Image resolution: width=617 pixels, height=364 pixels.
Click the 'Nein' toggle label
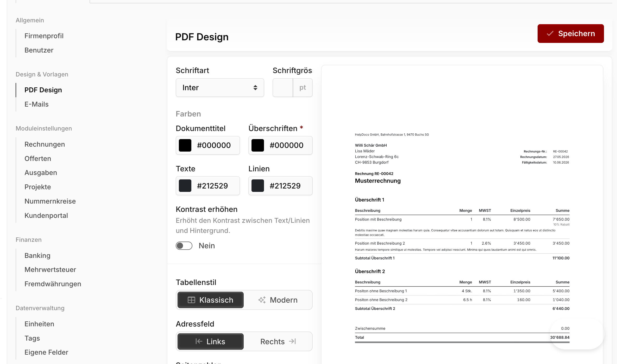pyautogui.click(x=207, y=246)
